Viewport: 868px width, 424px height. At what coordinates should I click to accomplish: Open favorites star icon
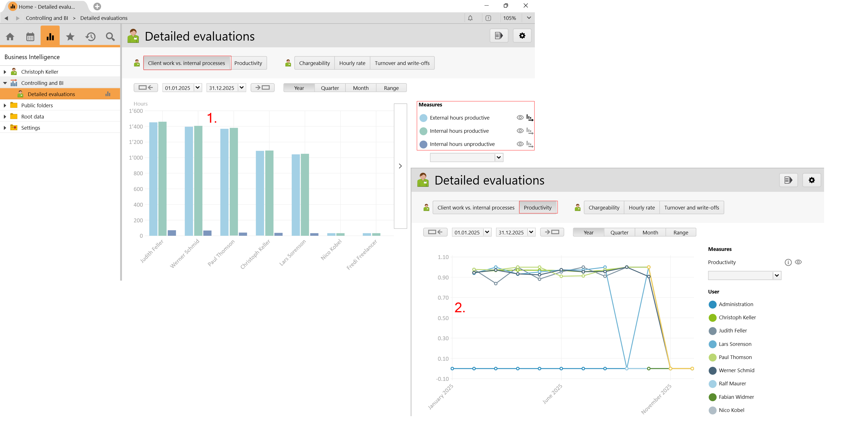coord(70,37)
